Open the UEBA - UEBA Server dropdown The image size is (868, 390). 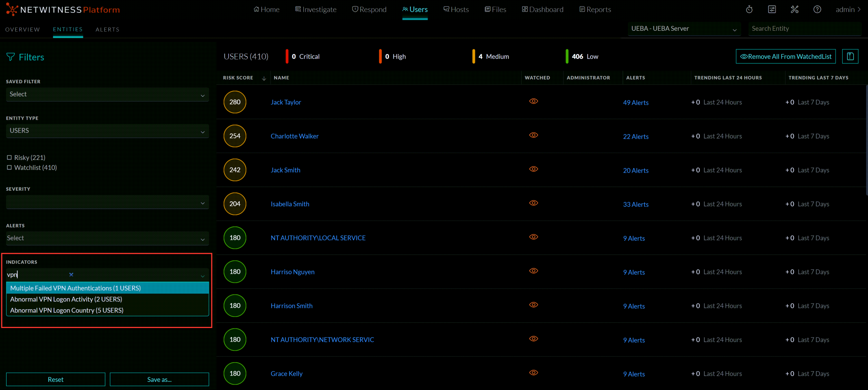pos(684,28)
